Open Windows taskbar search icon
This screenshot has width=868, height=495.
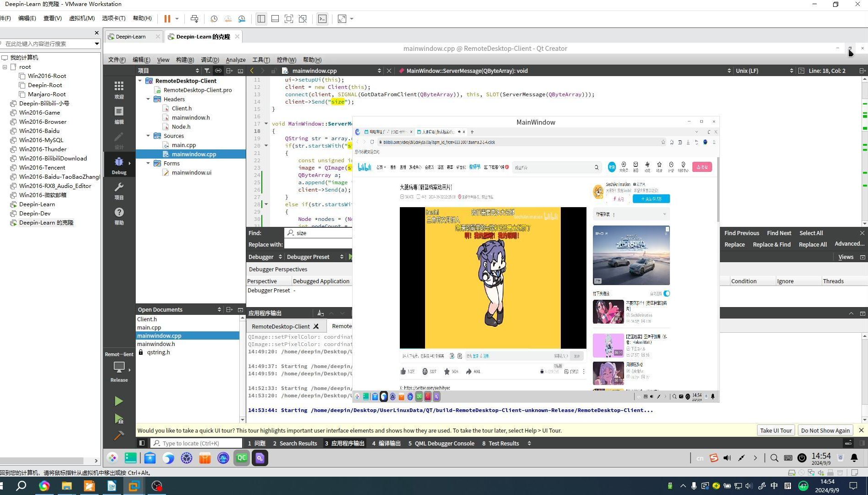point(21,486)
